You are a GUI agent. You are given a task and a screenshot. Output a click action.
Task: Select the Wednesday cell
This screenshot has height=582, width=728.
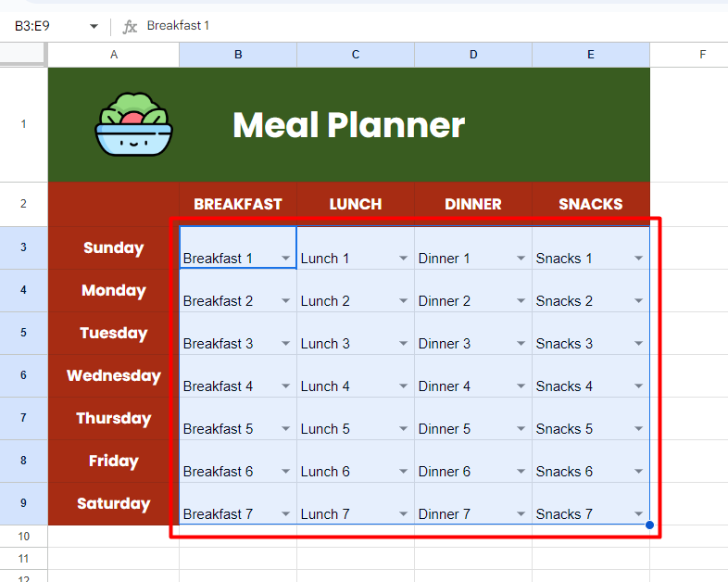click(114, 375)
